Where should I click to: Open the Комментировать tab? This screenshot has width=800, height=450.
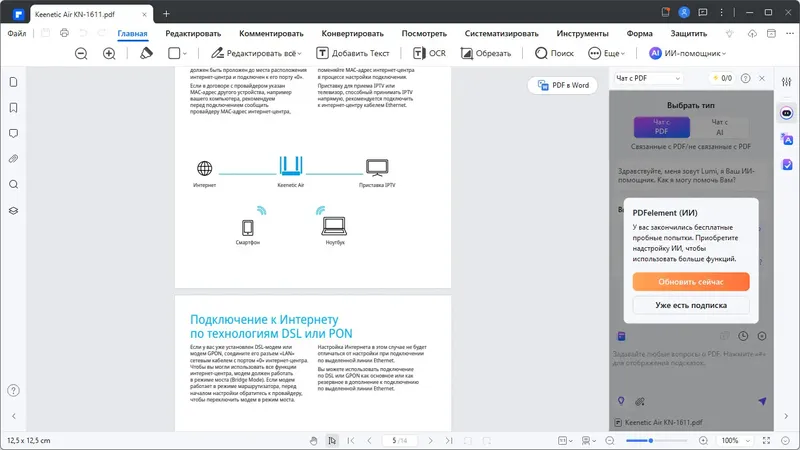(271, 33)
